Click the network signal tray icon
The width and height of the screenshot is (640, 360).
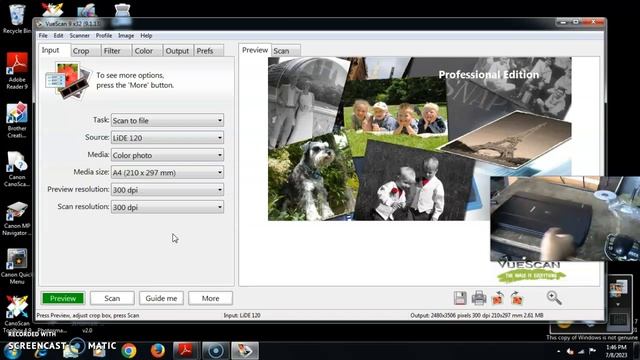581,351
